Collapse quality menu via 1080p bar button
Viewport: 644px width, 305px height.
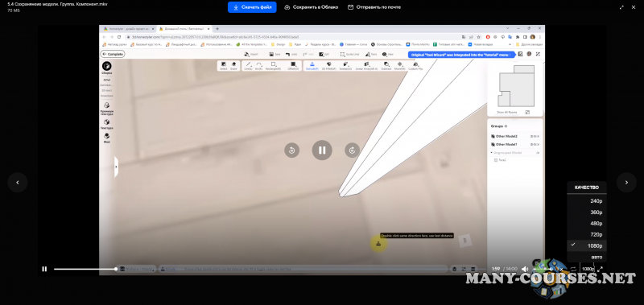588,269
